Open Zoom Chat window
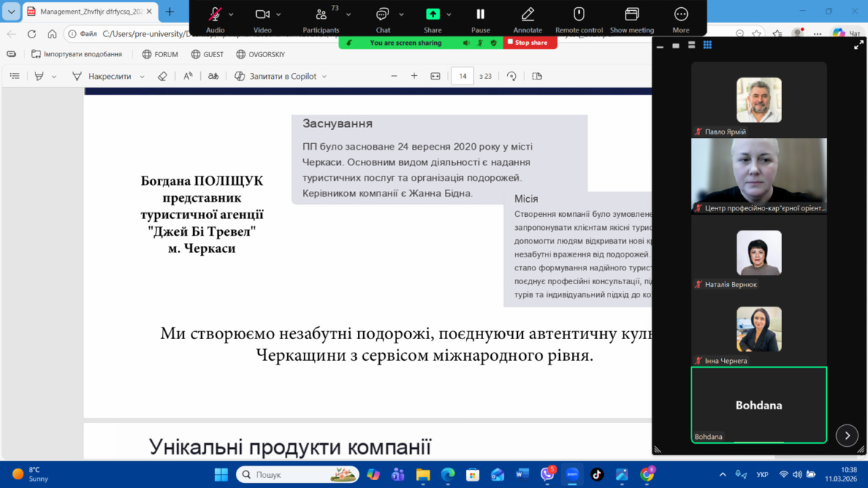This screenshot has width=868, height=488. click(x=383, y=15)
